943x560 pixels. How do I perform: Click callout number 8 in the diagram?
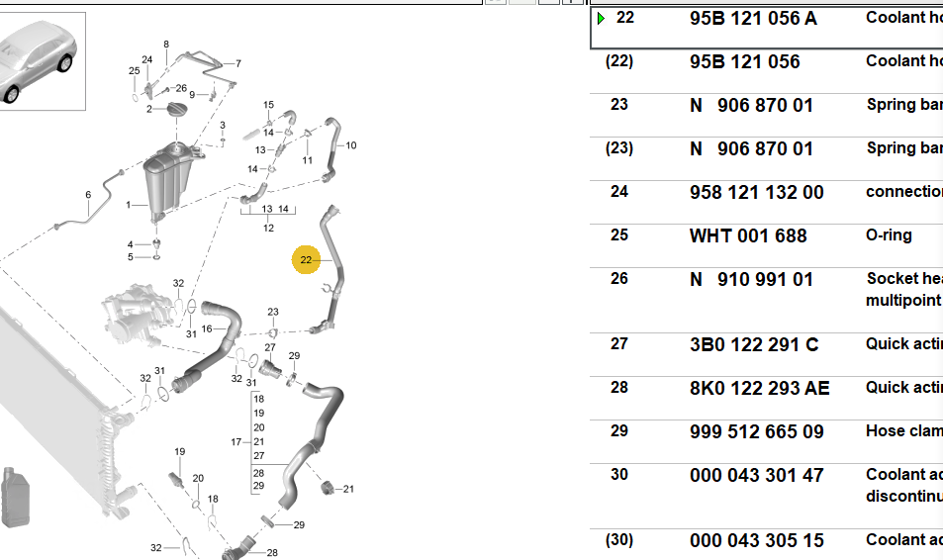click(166, 45)
